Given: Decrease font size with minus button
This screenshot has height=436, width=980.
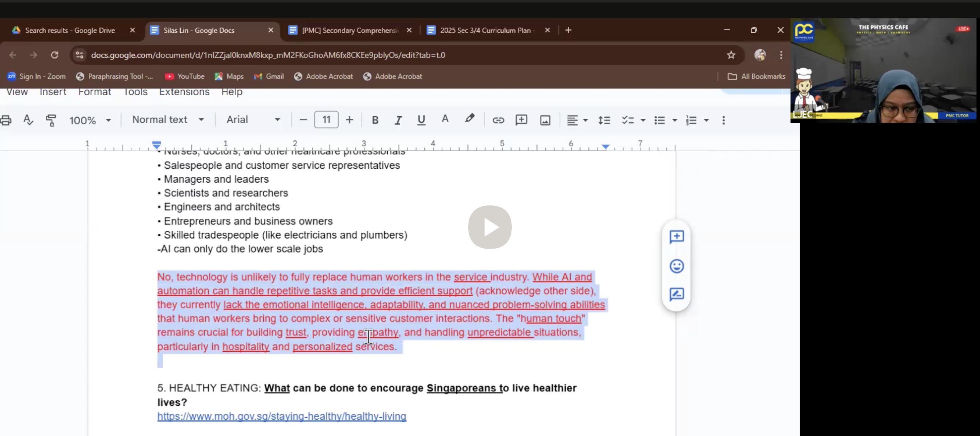Looking at the screenshot, I should pos(303,120).
